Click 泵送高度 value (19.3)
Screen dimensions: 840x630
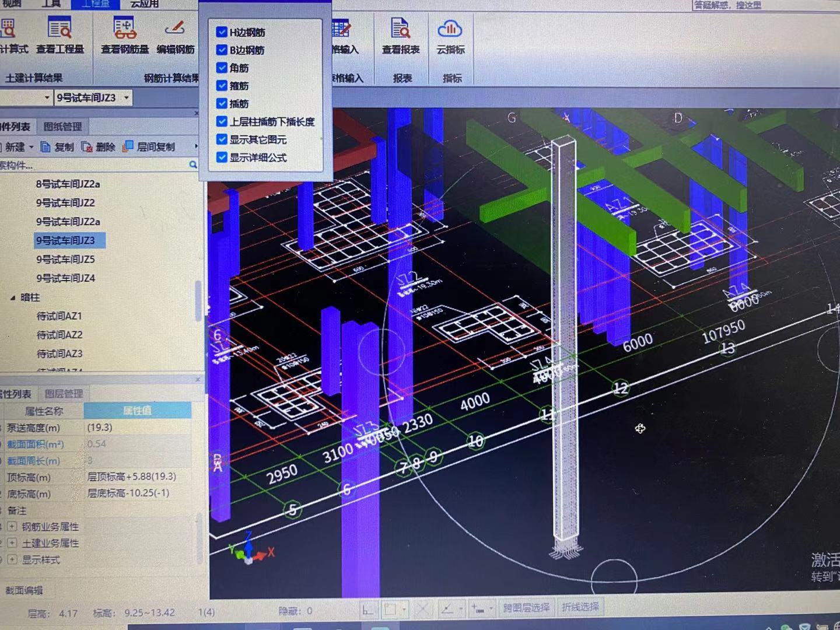(x=100, y=428)
